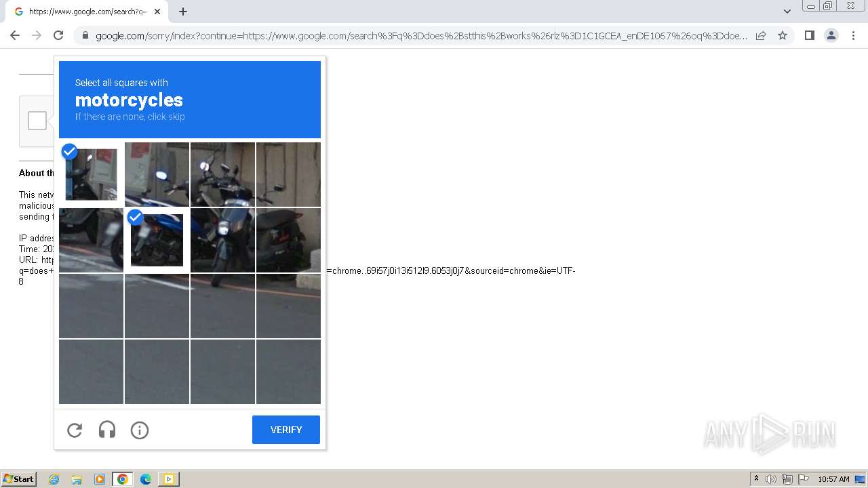The image size is (868, 488).
Task: Select second row fourth tile with black scooter
Action: 288,240
